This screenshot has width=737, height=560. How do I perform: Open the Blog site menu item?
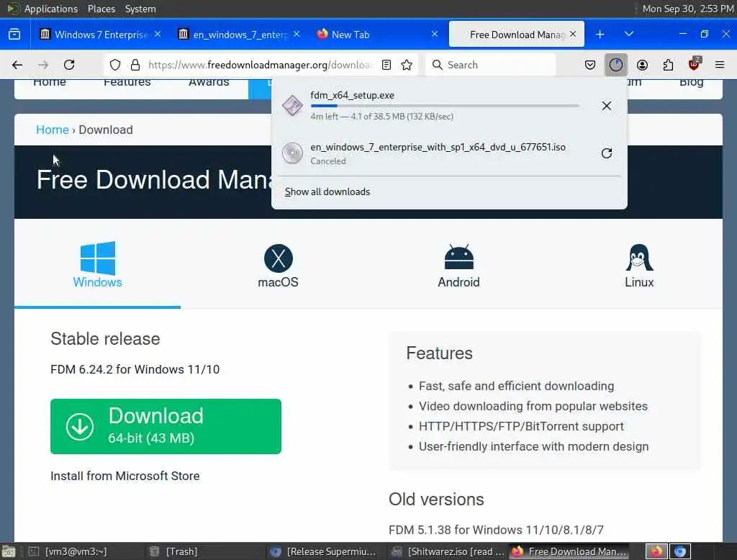(x=692, y=83)
